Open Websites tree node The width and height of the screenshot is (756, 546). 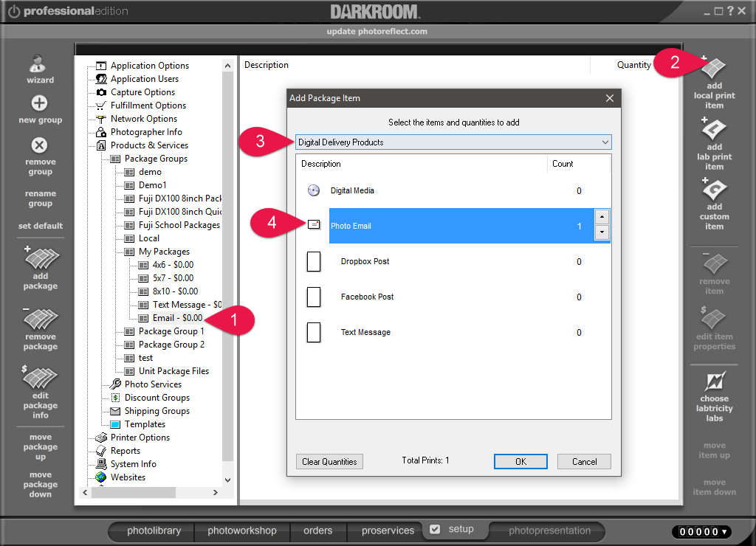[128, 477]
